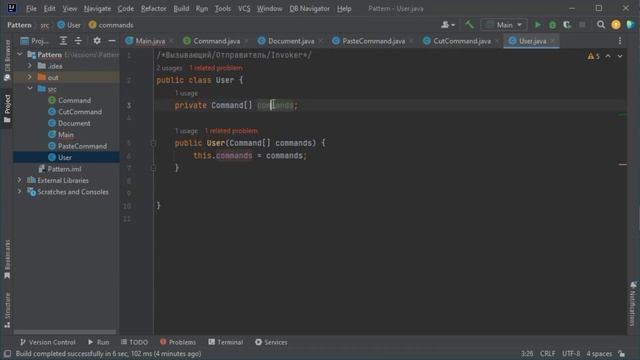Open the DB Browser side panel
The width and height of the screenshot is (640, 360).
tap(7, 60)
